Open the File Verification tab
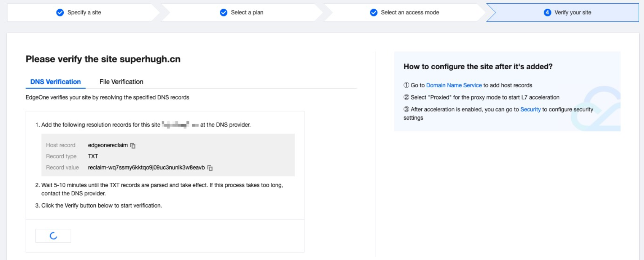The image size is (644, 260). (121, 82)
